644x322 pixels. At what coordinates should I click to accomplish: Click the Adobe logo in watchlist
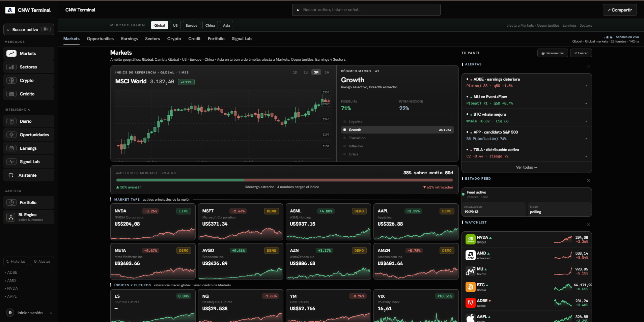(x=470, y=303)
